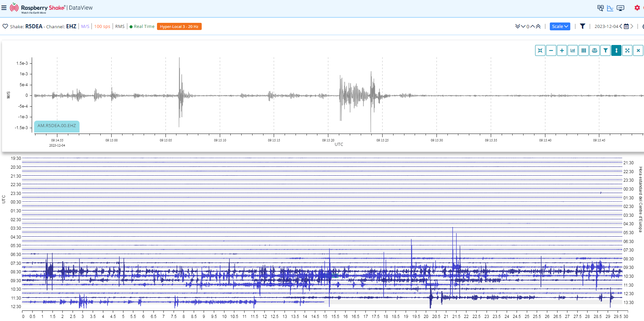The height and width of the screenshot is (321, 644).
Task: Open the spectrogram grid icon
Action: [584, 50]
